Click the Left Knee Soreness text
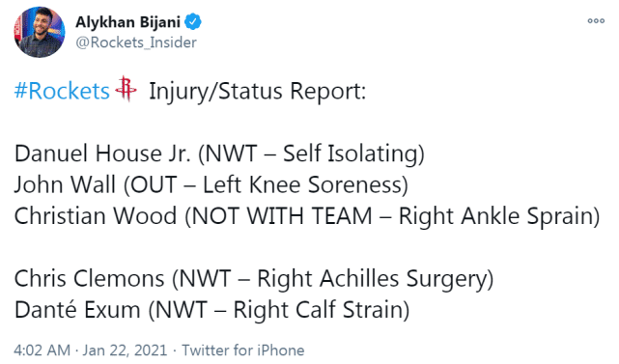The width and height of the screenshot is (619, 364). [x=302, y=184]
